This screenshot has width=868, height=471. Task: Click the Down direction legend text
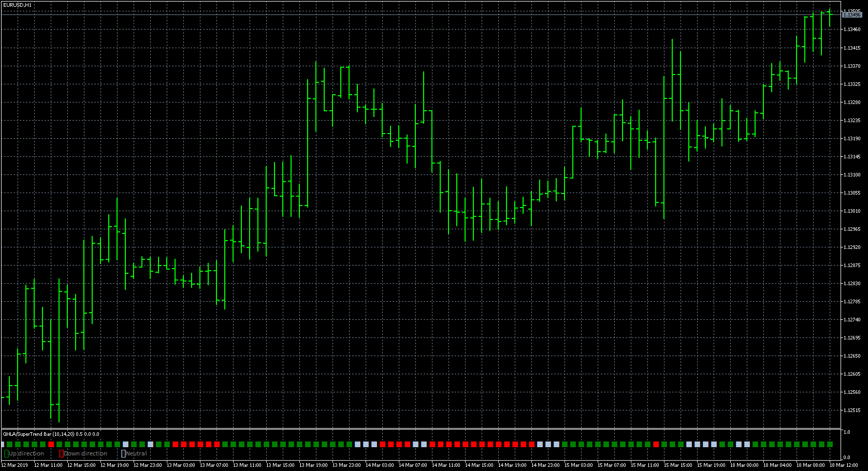tap(85, 453)
